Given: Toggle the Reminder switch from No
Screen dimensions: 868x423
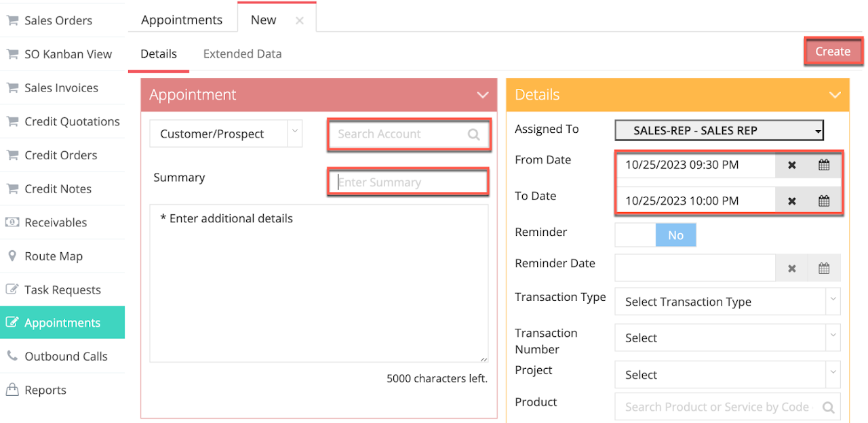Looking at the screenshot, I should click(x=655, y=235).
